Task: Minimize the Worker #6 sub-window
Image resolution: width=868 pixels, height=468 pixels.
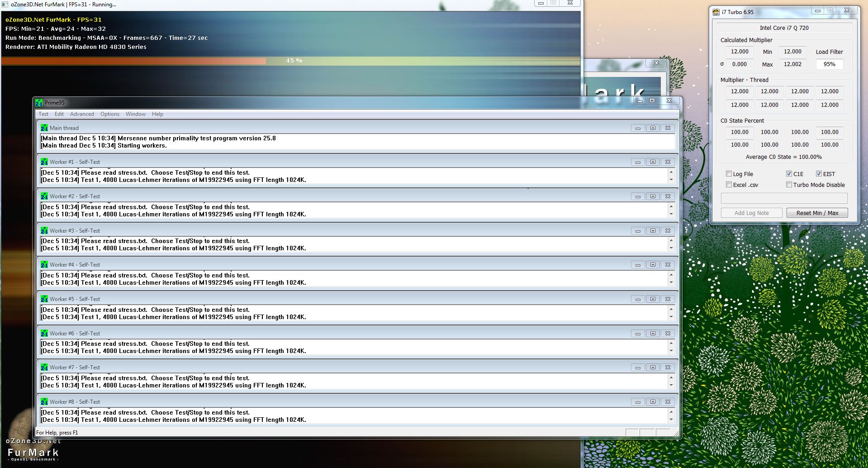Action: pos(638,334)
